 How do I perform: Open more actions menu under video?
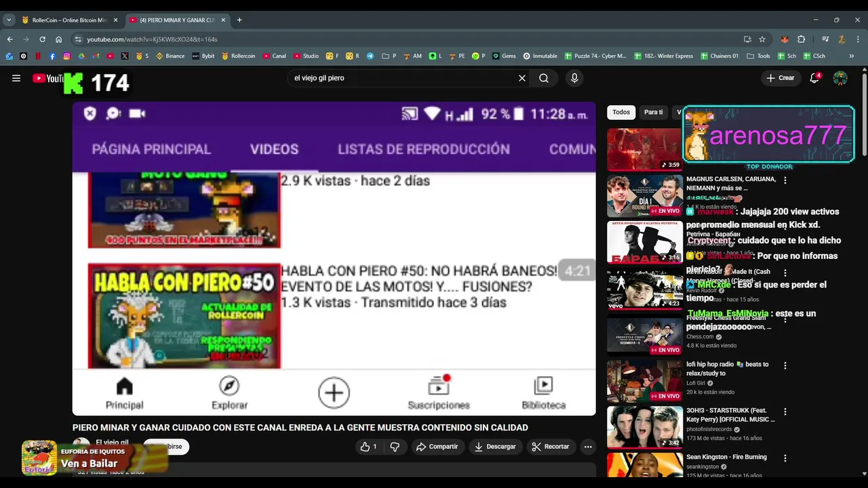588,447
